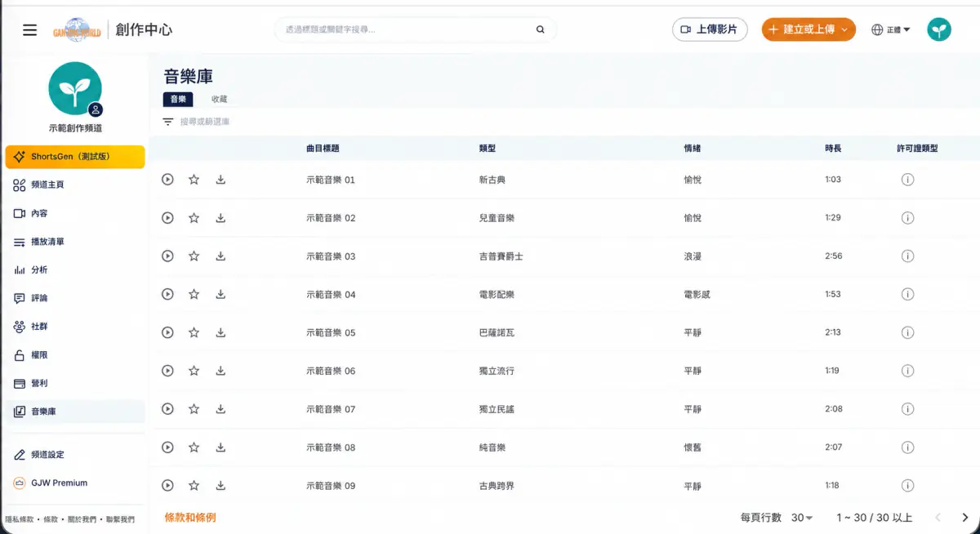
Task: View license info for 示範音樂 02
Action: [x=907, y=218]
